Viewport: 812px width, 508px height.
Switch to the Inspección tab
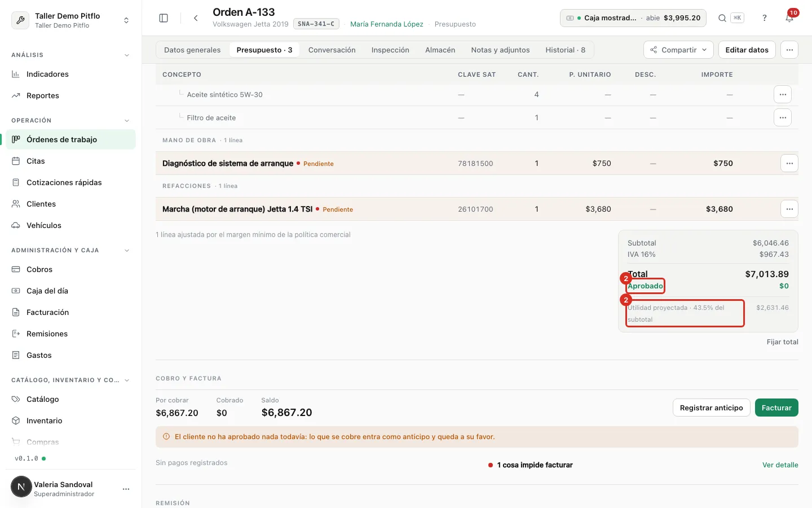(x=390, y=50)
